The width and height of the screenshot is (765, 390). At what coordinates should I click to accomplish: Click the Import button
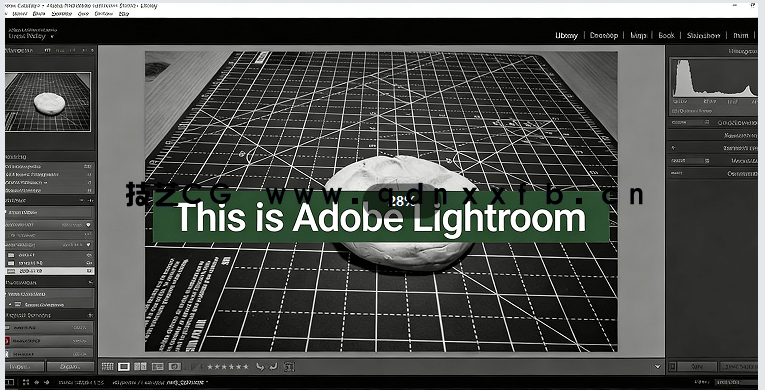(x=25, y=367)
